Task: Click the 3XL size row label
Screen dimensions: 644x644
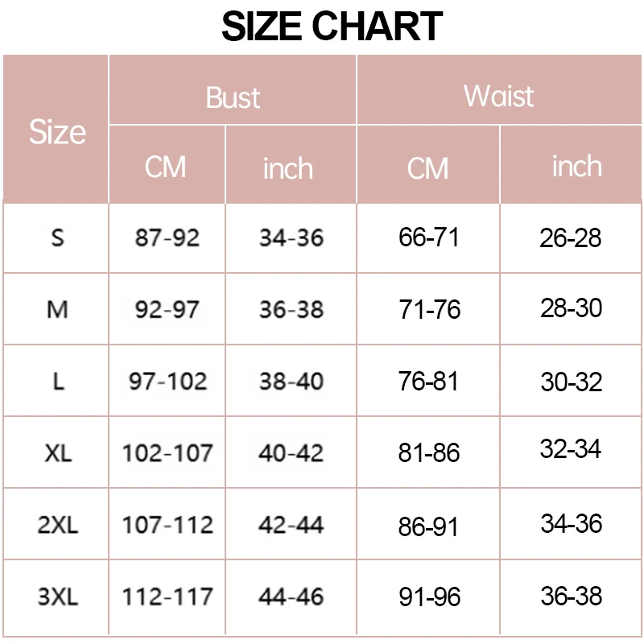Action: click(x=57, y=597)
